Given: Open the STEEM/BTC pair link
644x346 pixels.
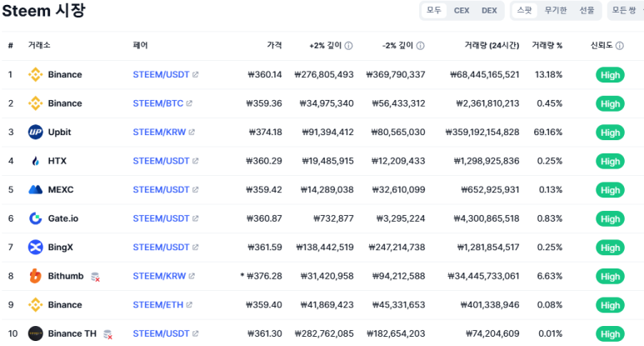Looking at the screenshot, I should coord(158,103).
